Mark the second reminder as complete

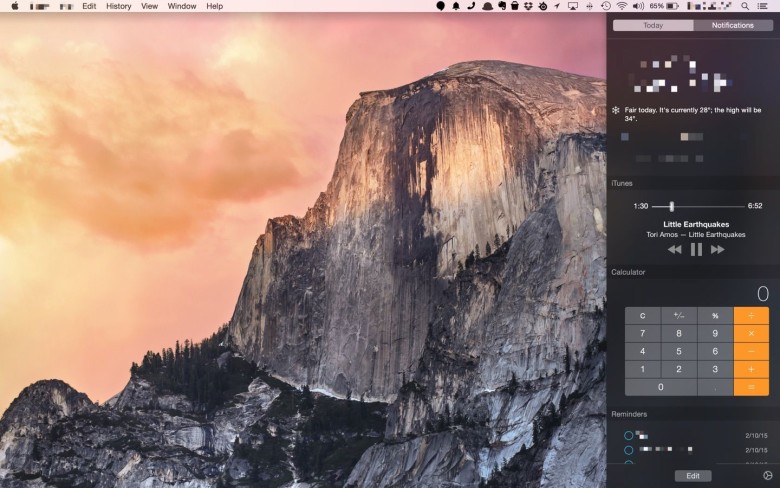tap(628, 450)
